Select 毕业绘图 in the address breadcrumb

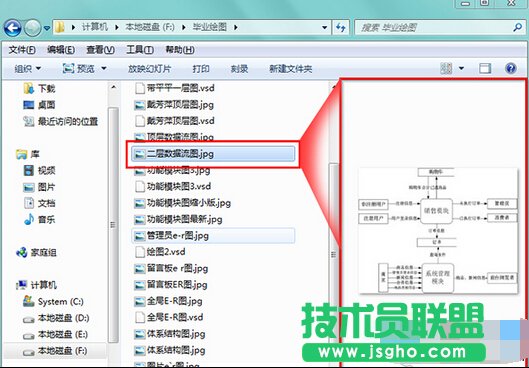[210, 27]
